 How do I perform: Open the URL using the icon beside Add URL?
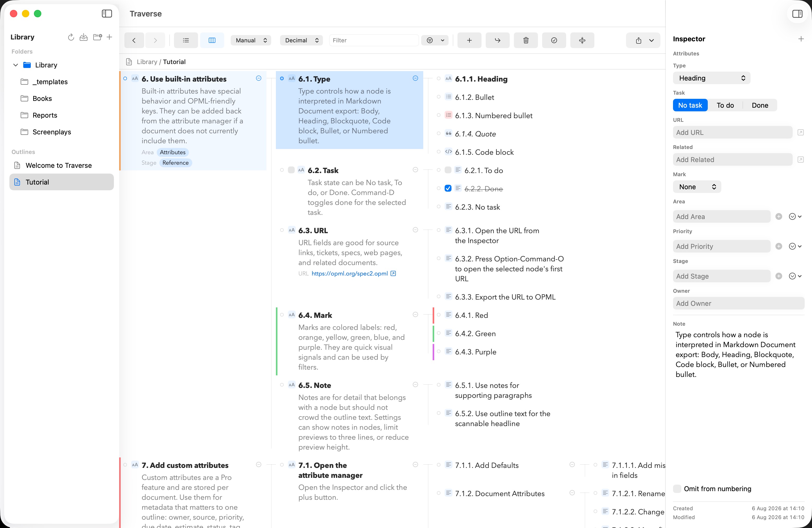coord(801,133)
